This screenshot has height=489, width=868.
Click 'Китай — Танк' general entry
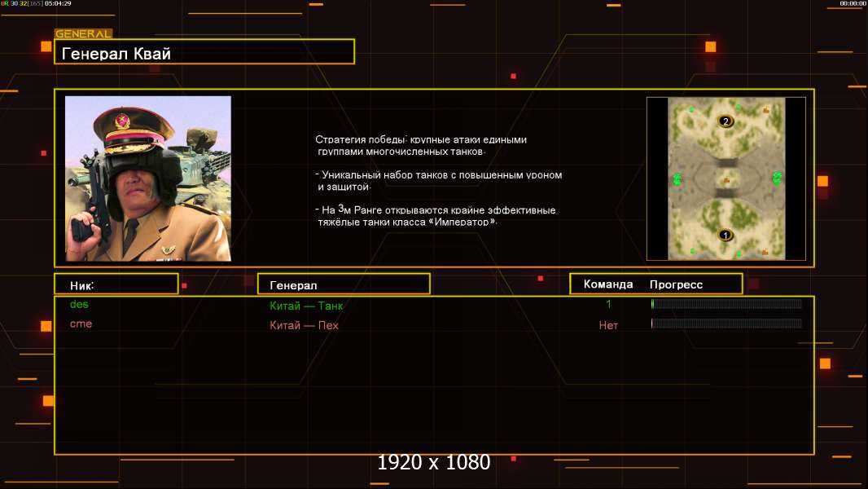306,306
